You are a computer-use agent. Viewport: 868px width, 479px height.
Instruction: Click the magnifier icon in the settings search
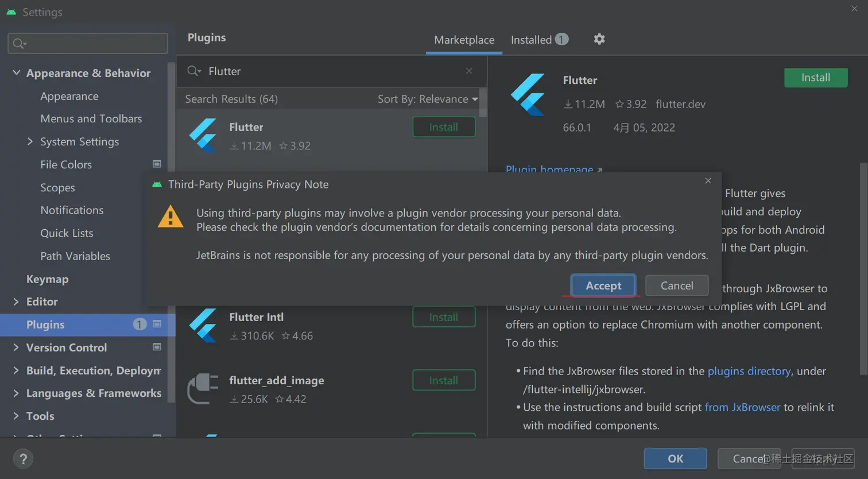tap(18, 43)
